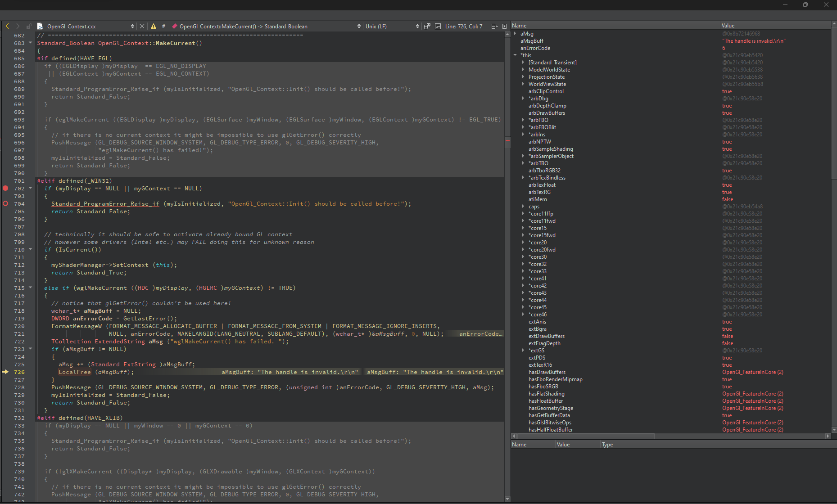The image size is (837, 504).
Task: Collapse the *this entry in the debugger view
Action: click(516, 55)
